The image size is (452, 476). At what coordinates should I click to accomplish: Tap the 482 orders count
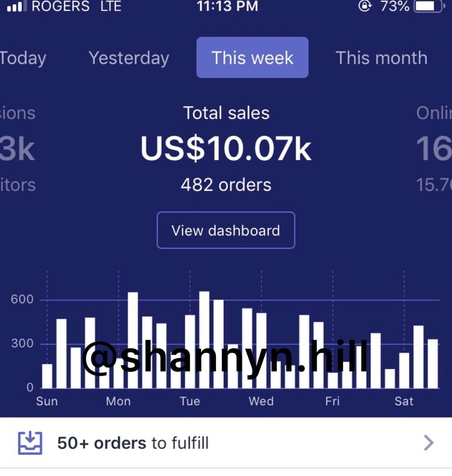(x=226, y=185)
